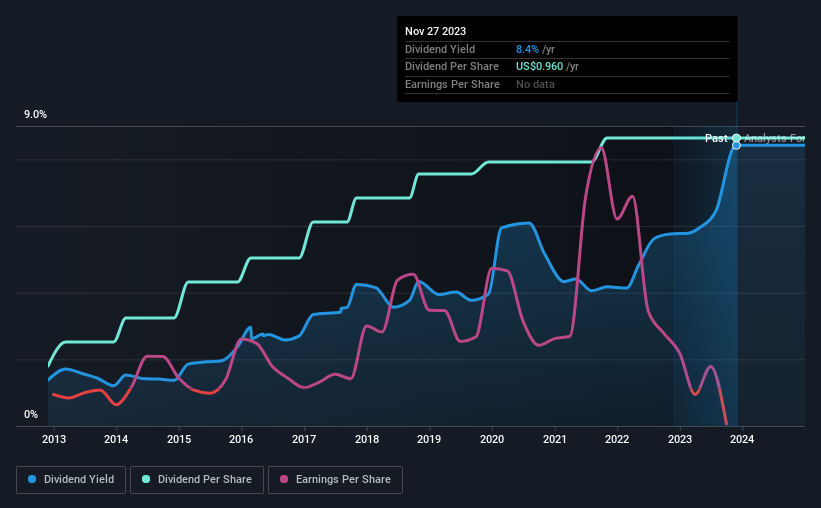821x508 pixels.
Task: Toggle the Dividend Per Share legend button
Action: tap(197, 480)
